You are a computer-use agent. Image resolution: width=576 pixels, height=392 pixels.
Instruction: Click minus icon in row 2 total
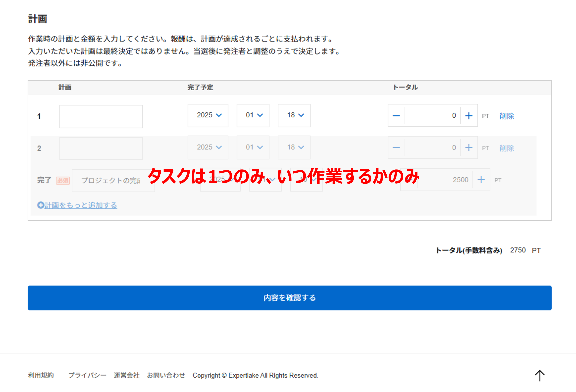[x=396, y=148]
